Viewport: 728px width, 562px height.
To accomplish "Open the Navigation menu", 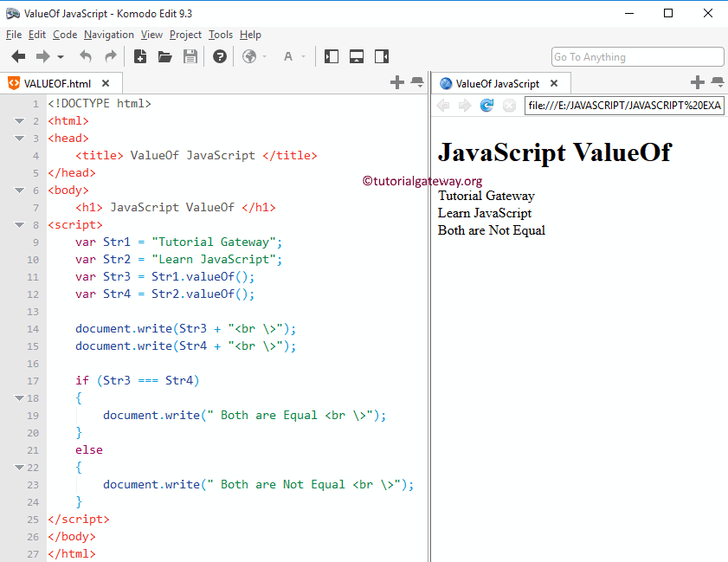I will 109,35.
